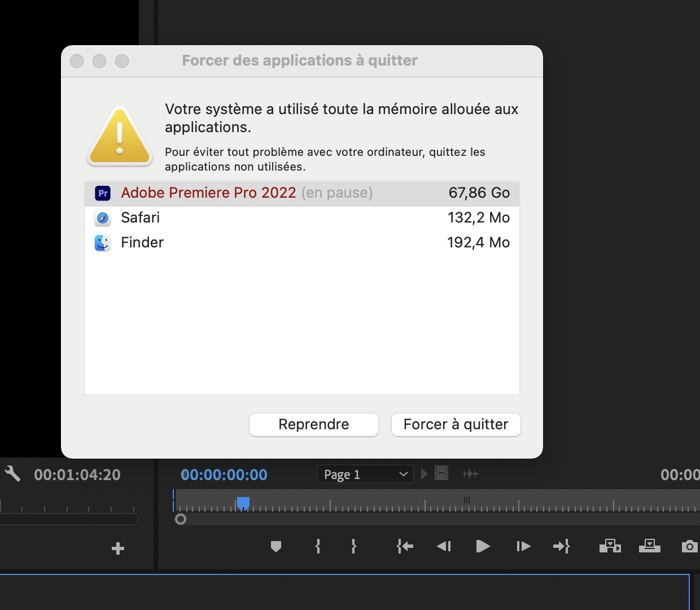Select the Finder row in list
This screenshot has height=610, width=700.
[x=302, y=243]
